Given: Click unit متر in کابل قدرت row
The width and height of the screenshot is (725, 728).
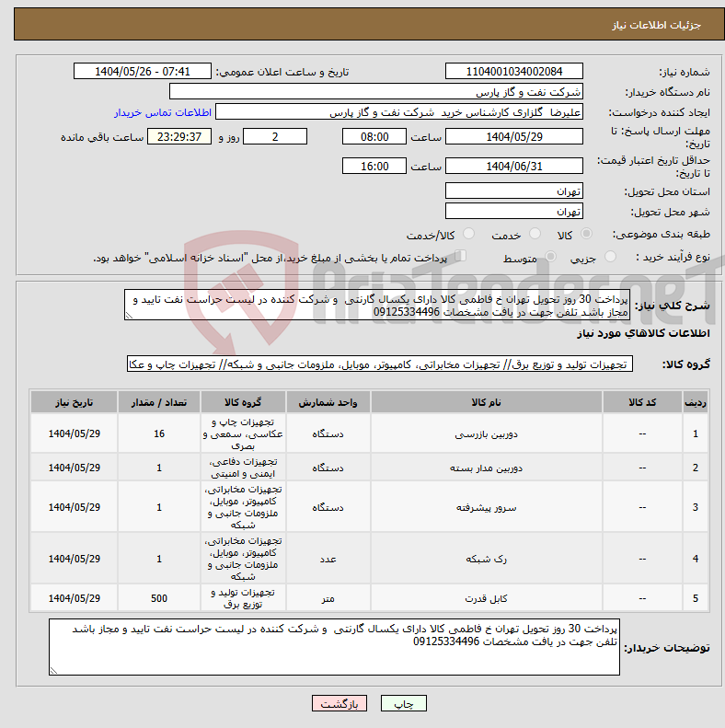Looking at the screenshot, I should click(328, 598).
